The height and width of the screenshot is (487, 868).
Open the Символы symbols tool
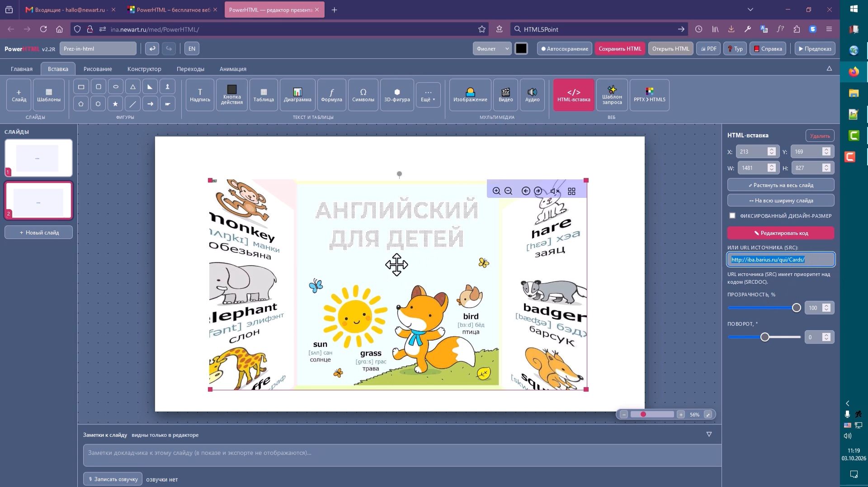[363, 95]
